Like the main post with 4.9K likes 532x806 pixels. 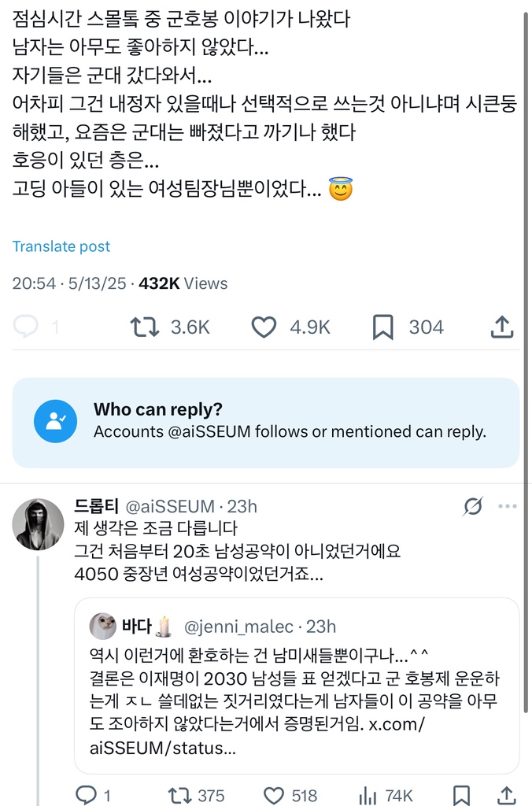tap(266, 327)
